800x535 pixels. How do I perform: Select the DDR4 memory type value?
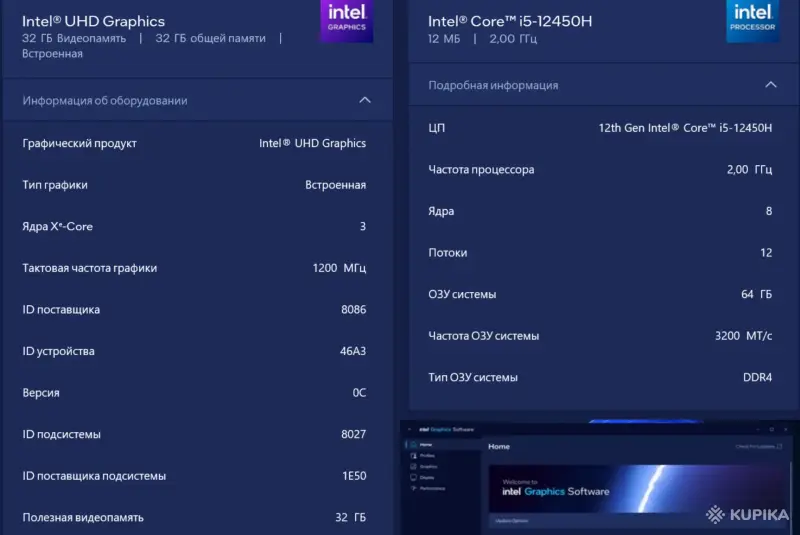click(757, 377)
